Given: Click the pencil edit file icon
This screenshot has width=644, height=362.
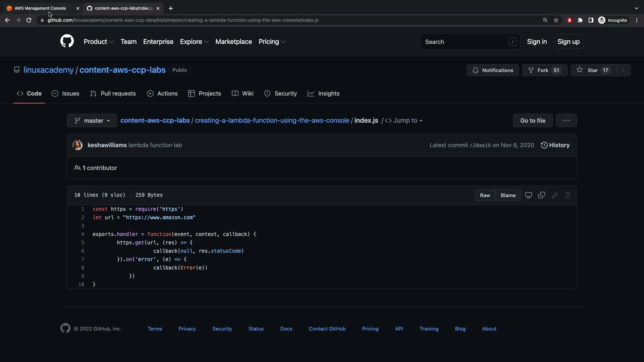Looking at the screenshot, I should pos(555,195).
